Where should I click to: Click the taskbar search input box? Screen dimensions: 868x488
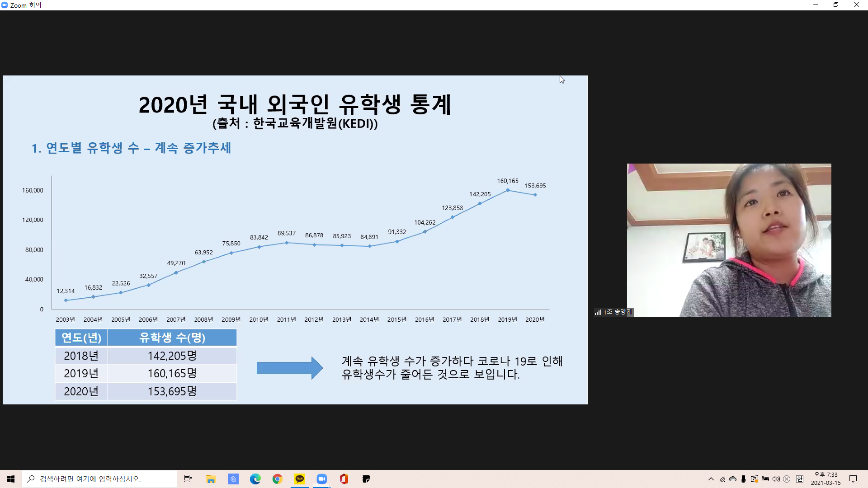99,479
